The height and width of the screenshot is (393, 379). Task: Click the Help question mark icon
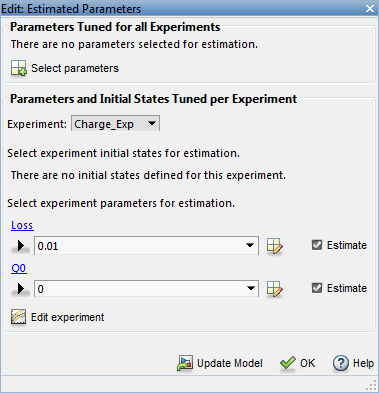click(341, 363)
